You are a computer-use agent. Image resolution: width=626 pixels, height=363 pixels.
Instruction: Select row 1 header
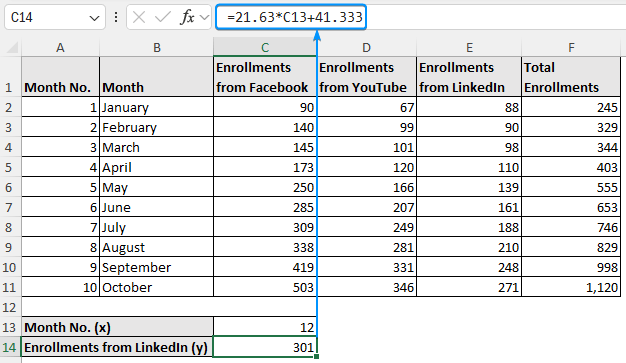[x=10, y=77]
